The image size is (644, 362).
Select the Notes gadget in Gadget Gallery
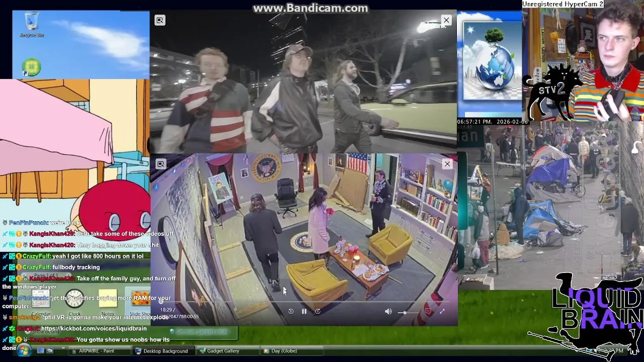(x=108, y=303)
